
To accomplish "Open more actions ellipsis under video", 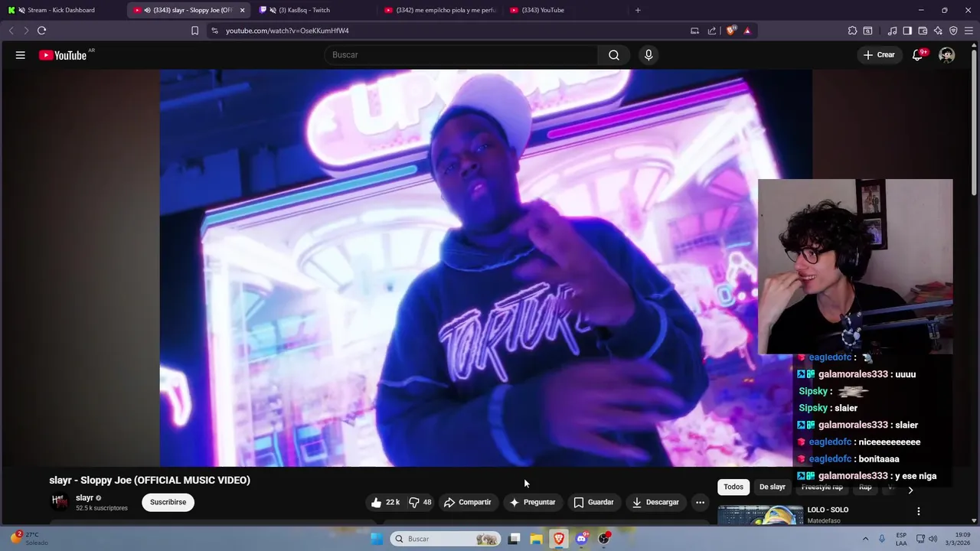I will 700,502.
